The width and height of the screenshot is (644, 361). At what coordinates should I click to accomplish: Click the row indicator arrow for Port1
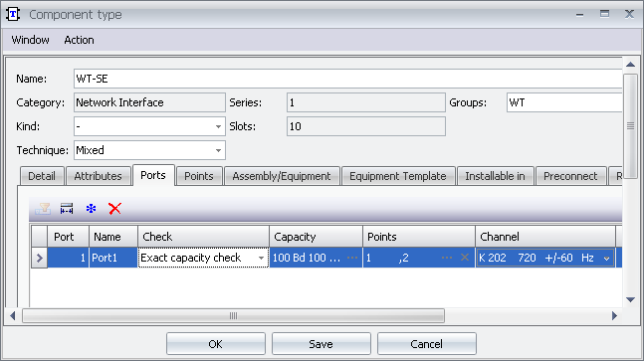point(40,258)
